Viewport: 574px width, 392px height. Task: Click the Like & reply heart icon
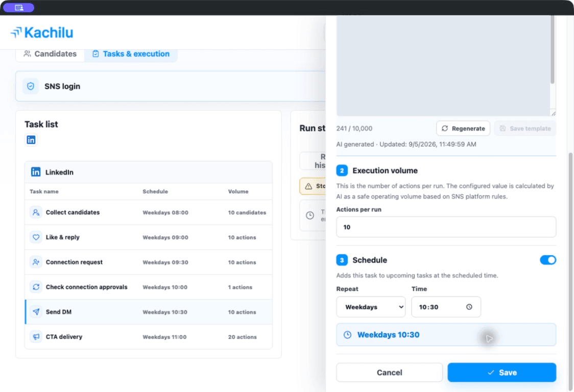[x=36, y=237]
